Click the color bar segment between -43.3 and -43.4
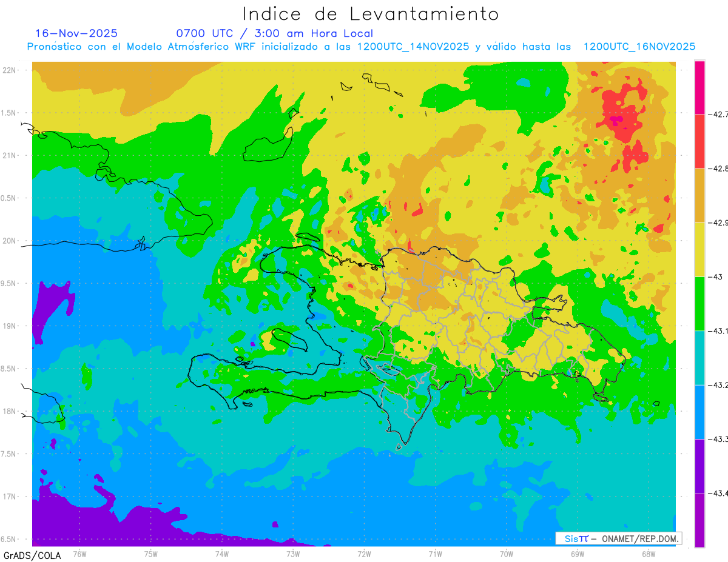 tap(699, 466)
